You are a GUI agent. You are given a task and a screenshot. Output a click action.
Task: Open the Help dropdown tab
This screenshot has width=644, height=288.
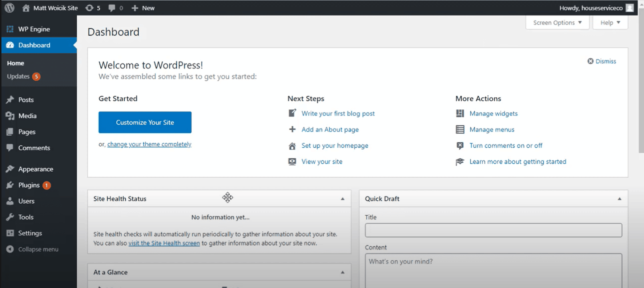point(610,23)
